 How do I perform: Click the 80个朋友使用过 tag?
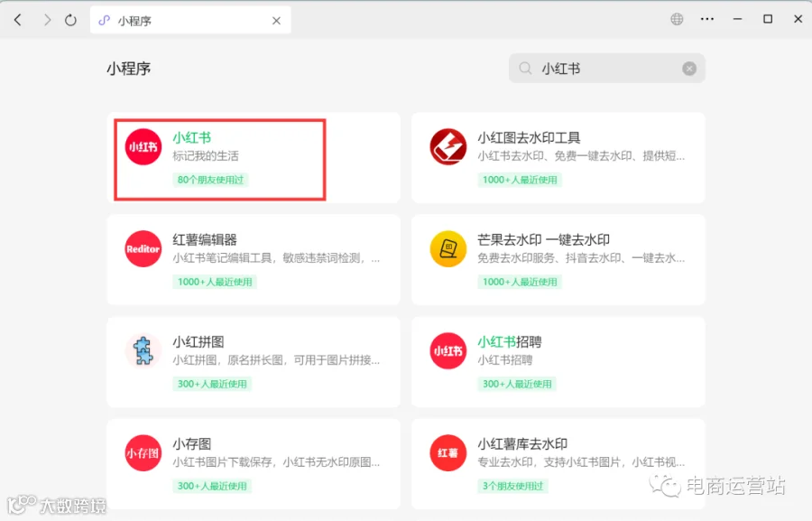click(x=210, y=180)
